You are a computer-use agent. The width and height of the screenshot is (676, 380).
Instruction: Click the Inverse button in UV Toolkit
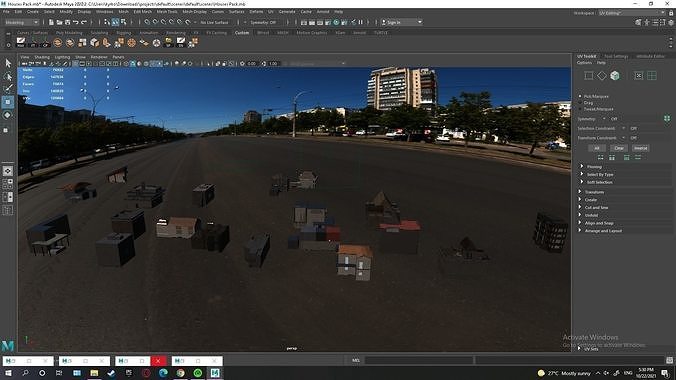pyautogui.click(x=641, y=148)
